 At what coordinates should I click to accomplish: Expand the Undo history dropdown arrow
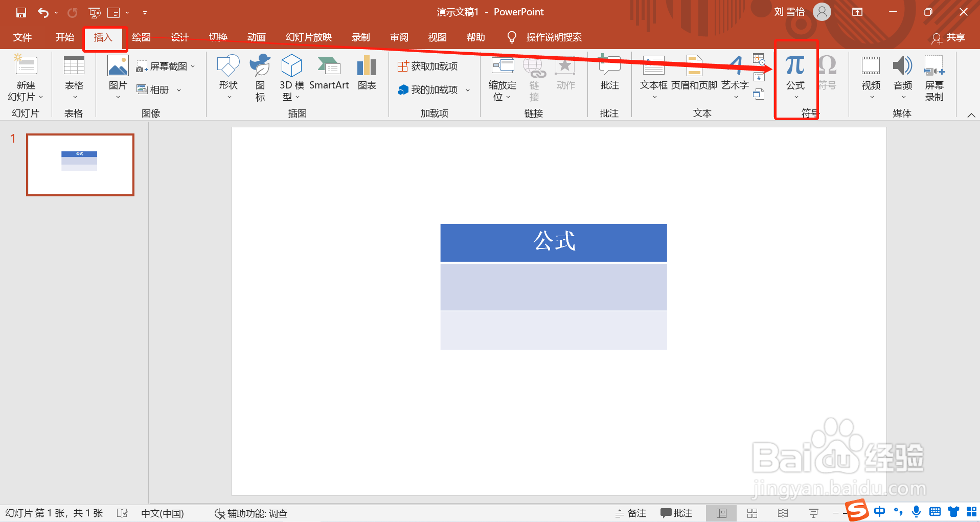56,12
